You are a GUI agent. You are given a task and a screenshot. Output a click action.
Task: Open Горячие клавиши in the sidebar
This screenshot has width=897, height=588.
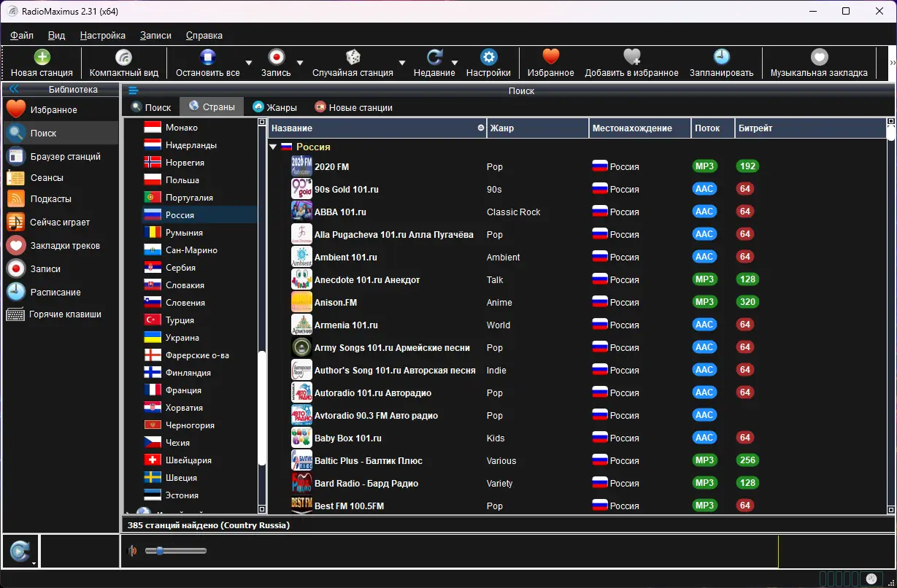click(x=60, y=314)
